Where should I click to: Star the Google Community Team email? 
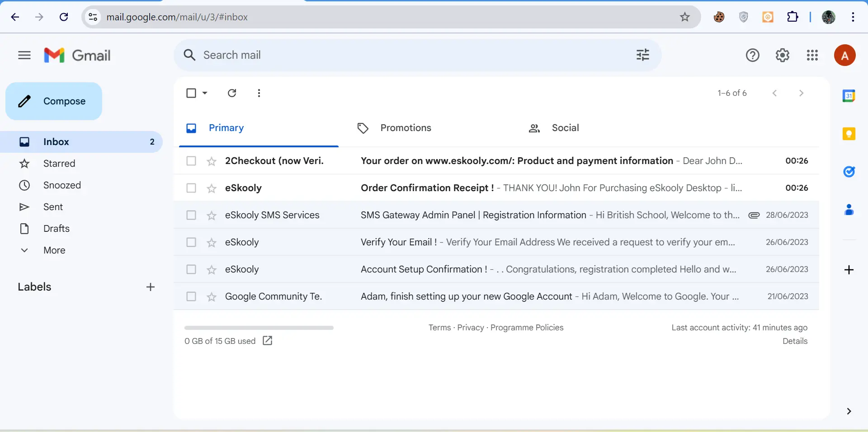point(211,297)
